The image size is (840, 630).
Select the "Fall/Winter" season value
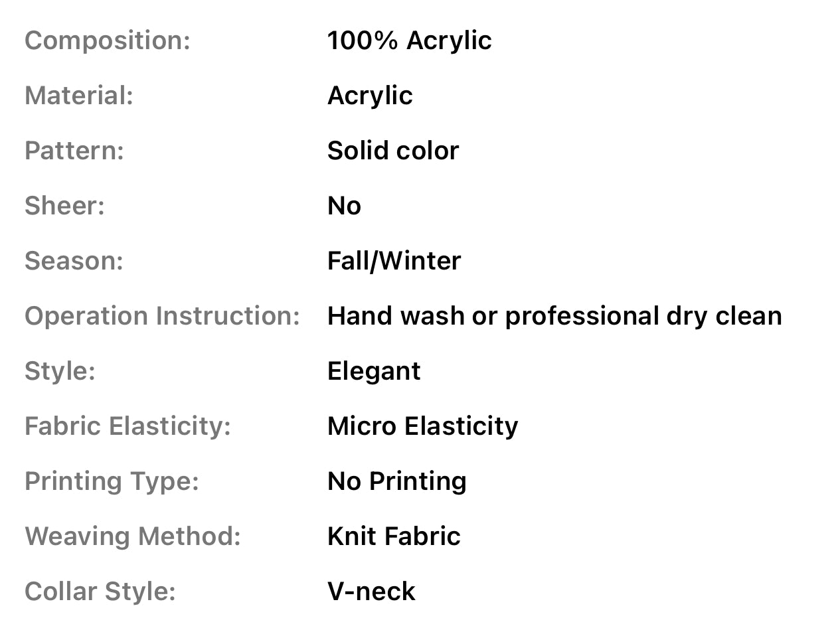394,261
